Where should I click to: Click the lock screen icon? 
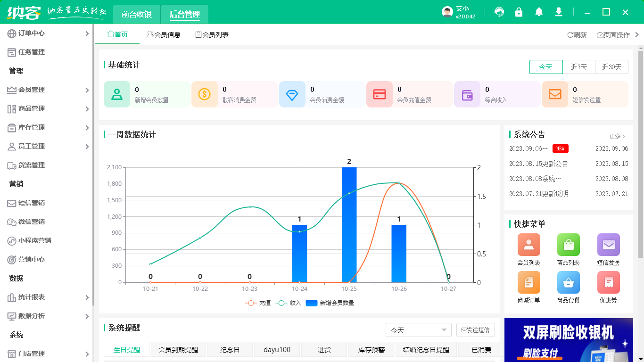(x=519, y=12)
